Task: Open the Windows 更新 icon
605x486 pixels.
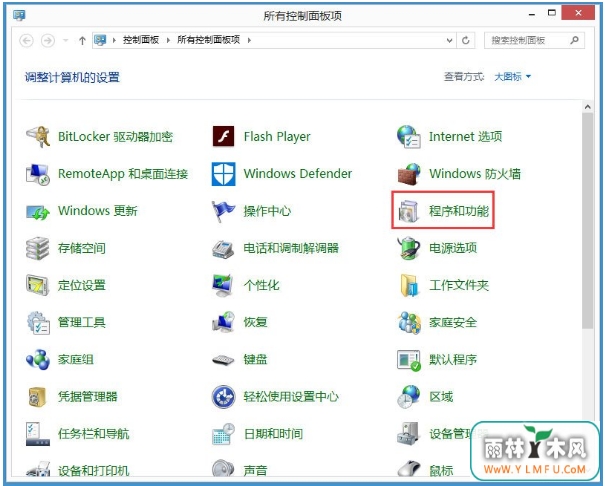Action: (x=37, y=211)
